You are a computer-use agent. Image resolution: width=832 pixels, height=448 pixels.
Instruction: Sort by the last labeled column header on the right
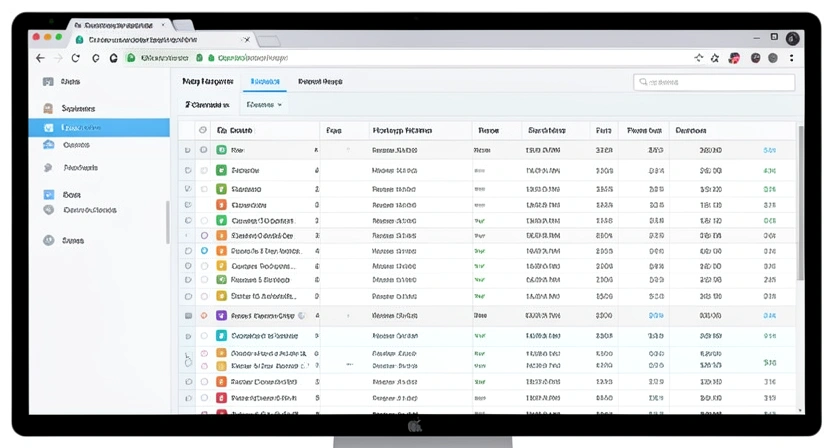[690, 130]
